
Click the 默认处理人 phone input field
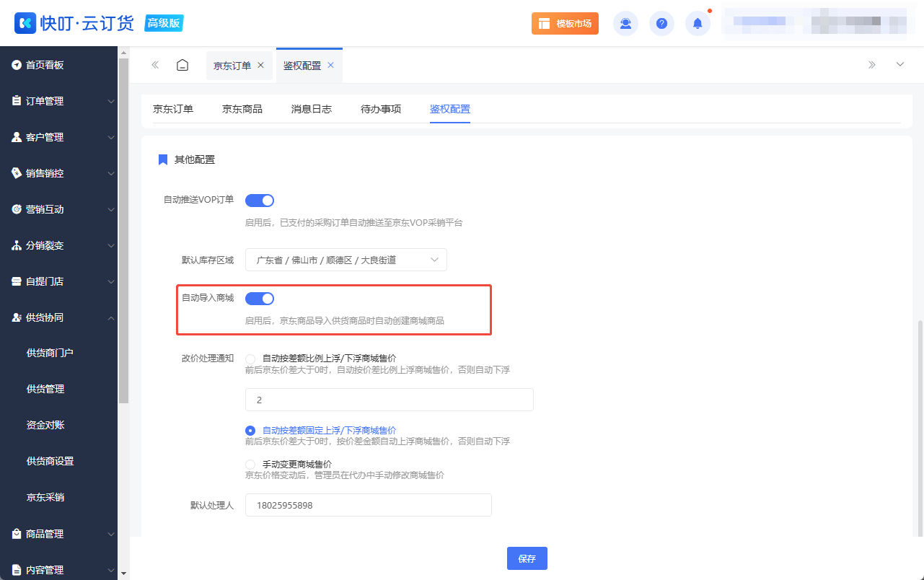click(x=369, y=505)
